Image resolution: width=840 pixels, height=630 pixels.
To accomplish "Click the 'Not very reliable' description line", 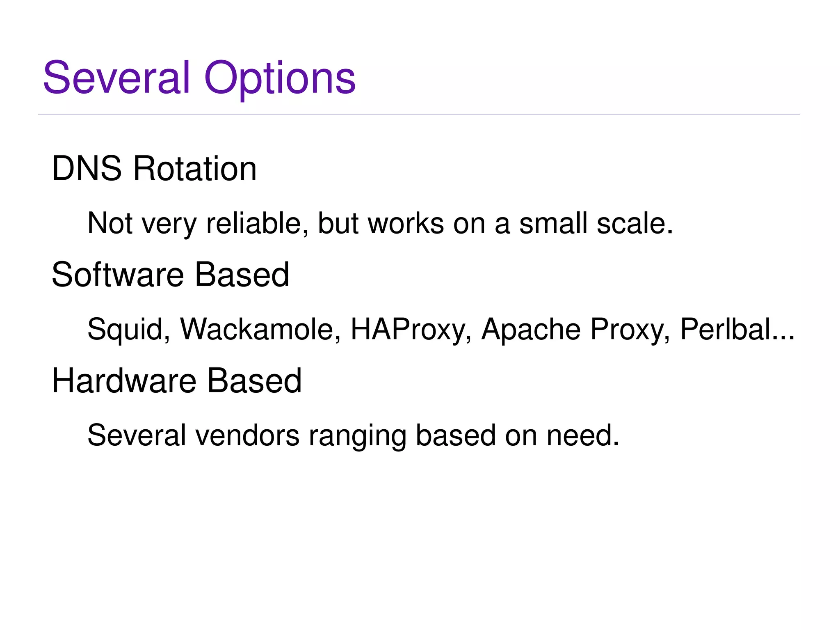I will pyautogui.click(x=380, y=224).
